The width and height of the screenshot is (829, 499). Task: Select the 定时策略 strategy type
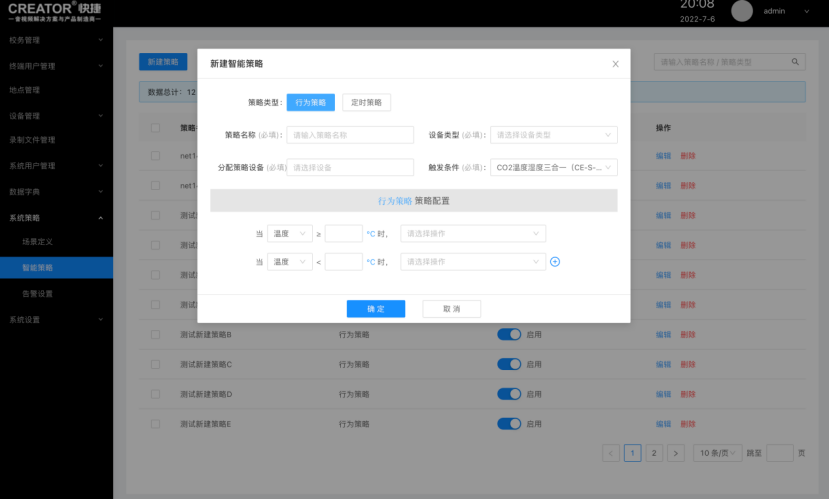(x=366, y=102)
